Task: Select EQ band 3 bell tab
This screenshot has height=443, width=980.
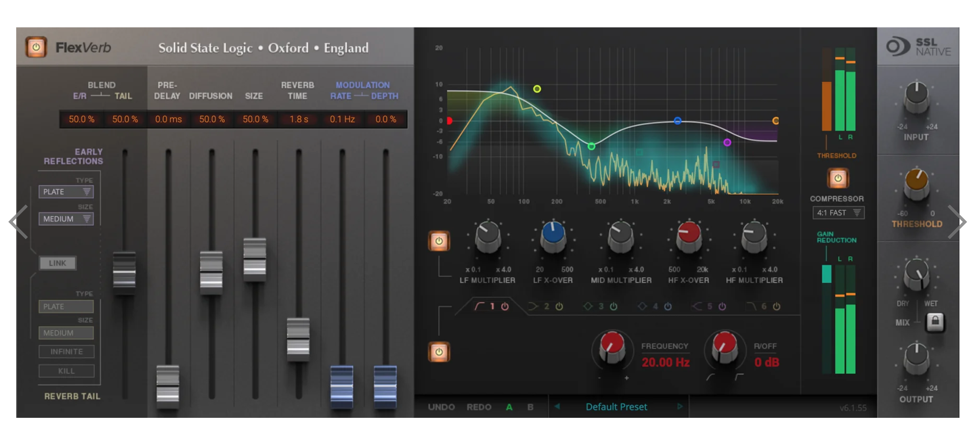Action: click(x=594, y=306)
